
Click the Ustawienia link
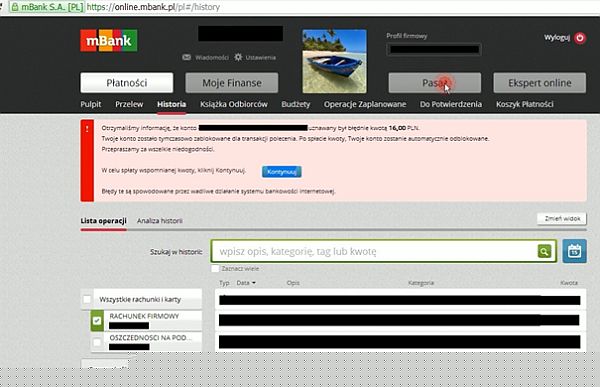click(x=260, y=57)
